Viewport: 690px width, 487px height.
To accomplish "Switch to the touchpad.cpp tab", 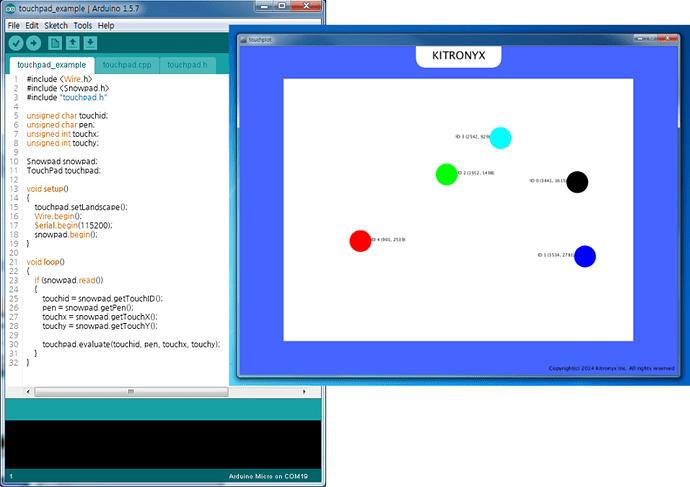I will click(x=127, y=65).
